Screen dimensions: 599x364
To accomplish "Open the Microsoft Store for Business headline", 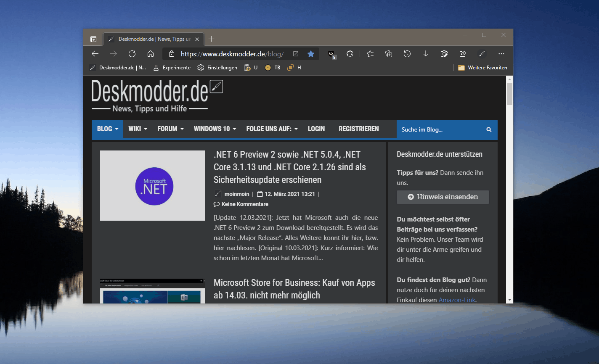I will 294,289.
